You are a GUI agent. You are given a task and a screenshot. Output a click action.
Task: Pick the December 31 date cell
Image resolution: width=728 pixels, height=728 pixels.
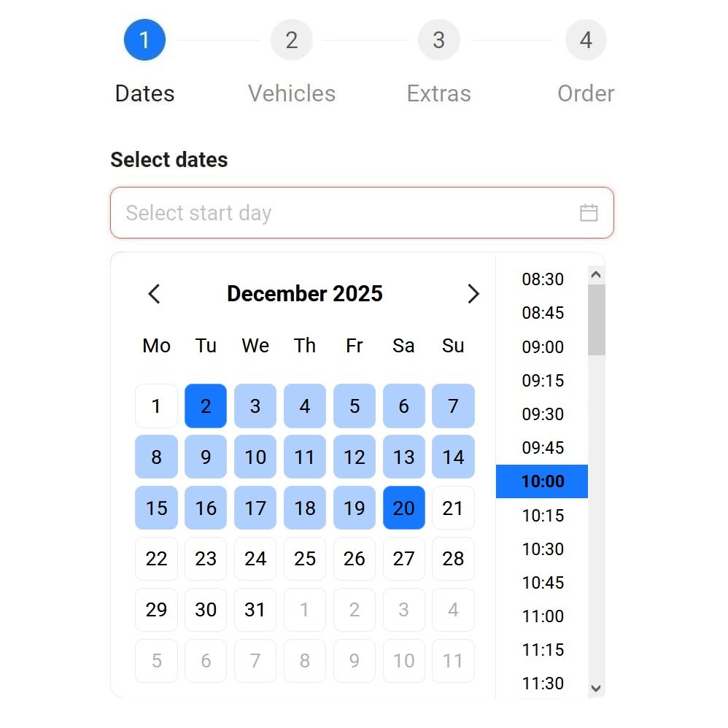point(255,610)
